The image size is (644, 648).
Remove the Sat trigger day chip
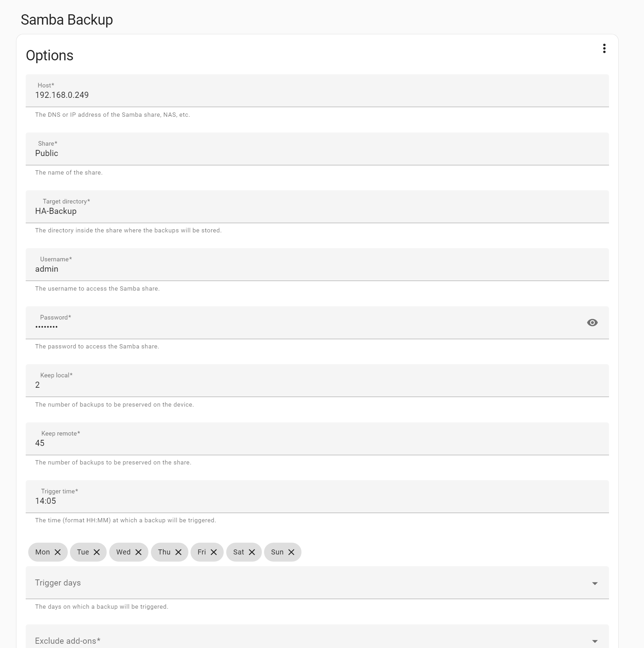pos(252,552)
